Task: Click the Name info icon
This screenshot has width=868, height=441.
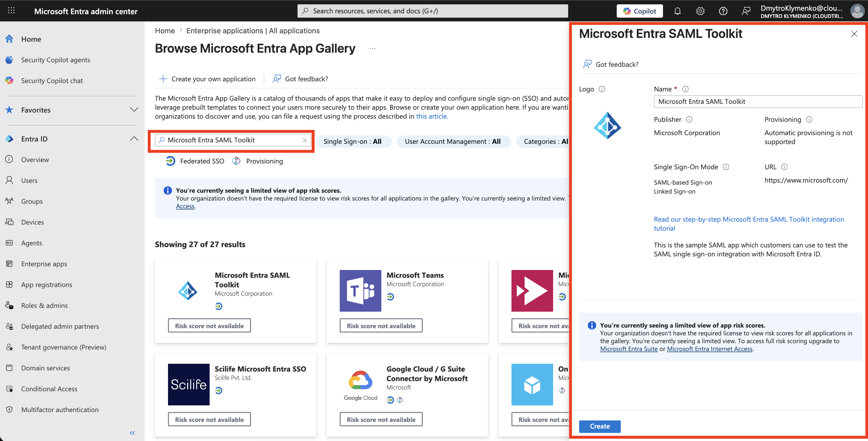Action: pyautogui.click(x=685, y=89)
